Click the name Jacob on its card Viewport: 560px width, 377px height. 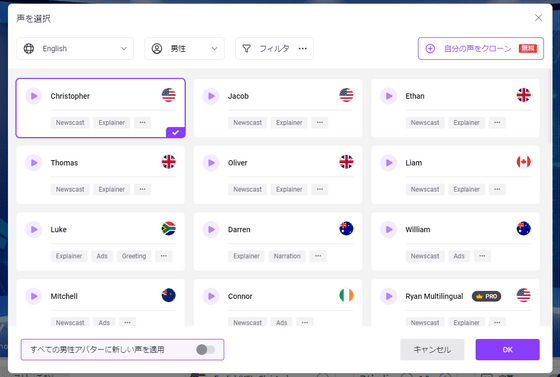238,96
